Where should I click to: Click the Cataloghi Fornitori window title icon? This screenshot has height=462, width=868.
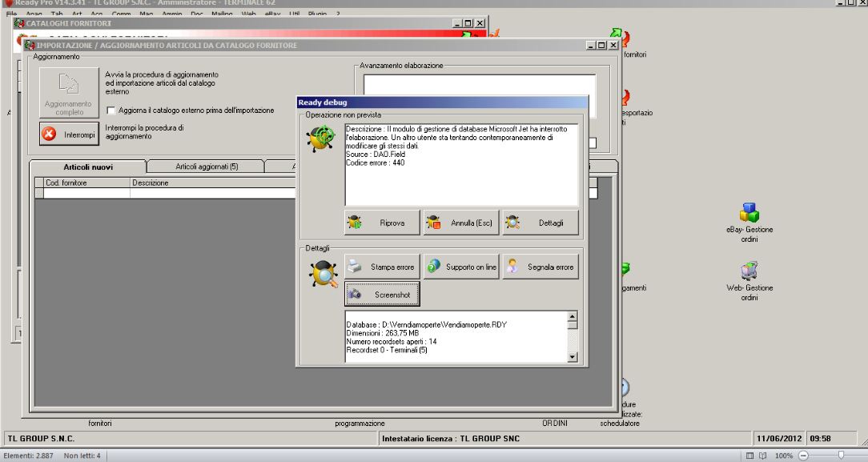click(x=19, y=23)
